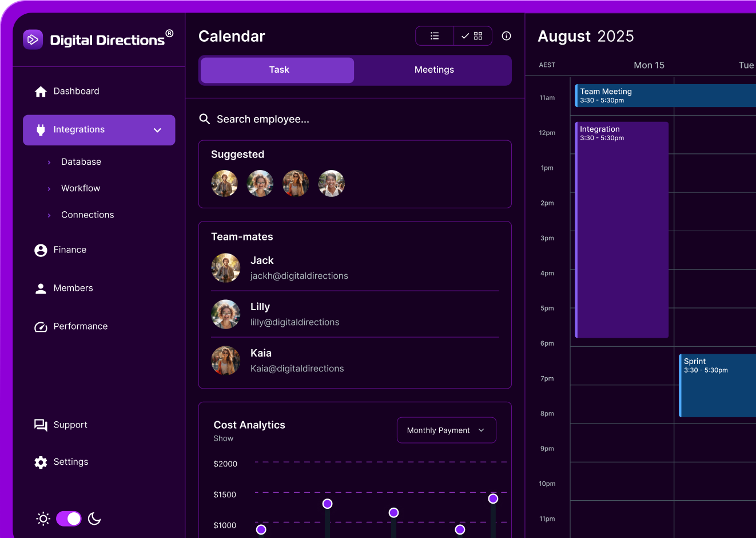
Task: Click the Mon 15 day header
Action: click(649, 65)
